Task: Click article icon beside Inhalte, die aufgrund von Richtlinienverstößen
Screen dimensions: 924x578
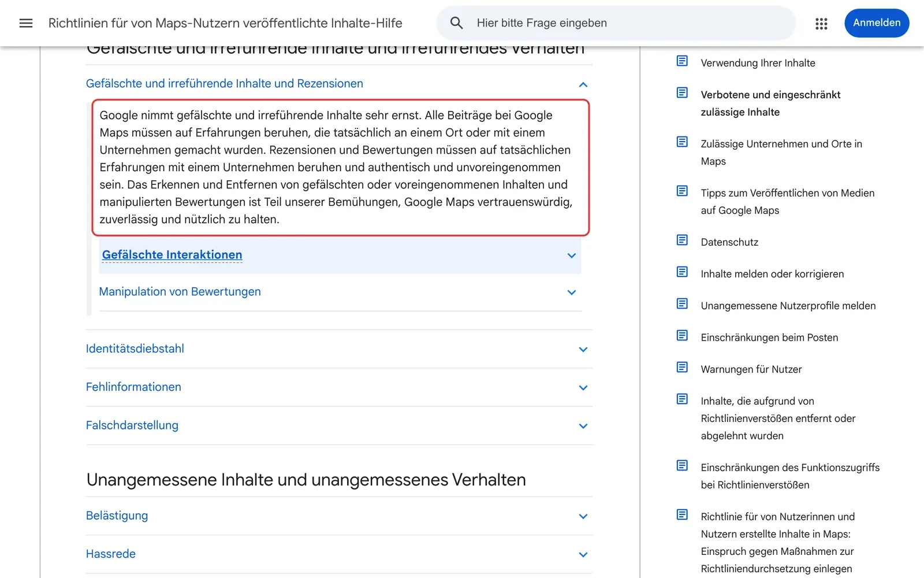Action: (x=682, y=399)
